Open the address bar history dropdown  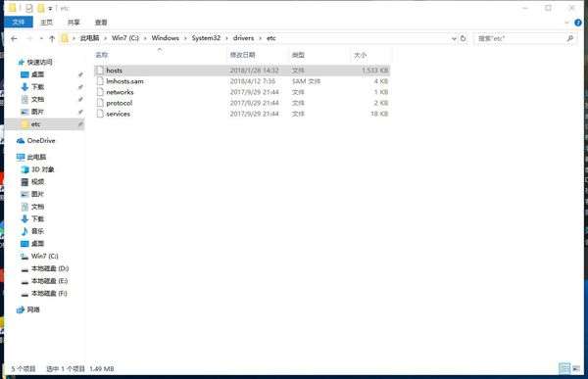454,38
